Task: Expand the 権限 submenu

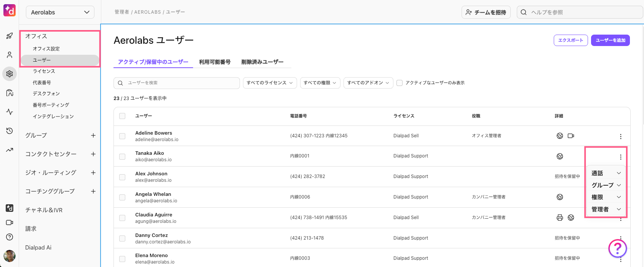Action: (606, 197)
